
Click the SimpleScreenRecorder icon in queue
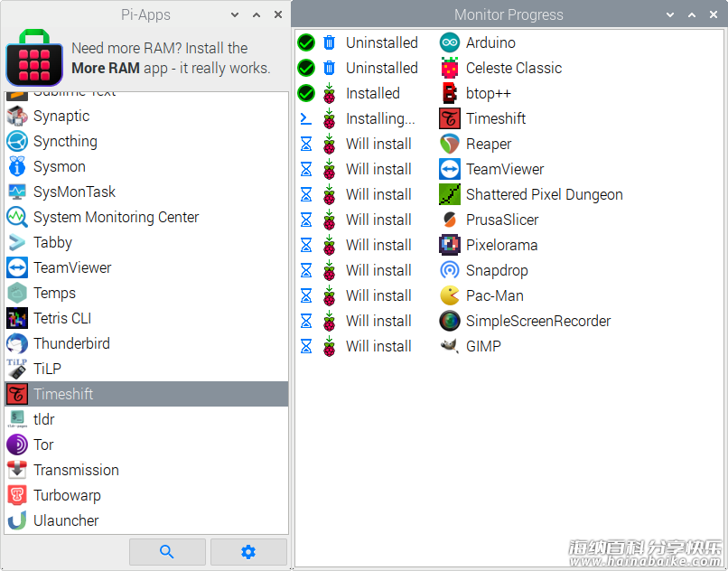[450, 321]
